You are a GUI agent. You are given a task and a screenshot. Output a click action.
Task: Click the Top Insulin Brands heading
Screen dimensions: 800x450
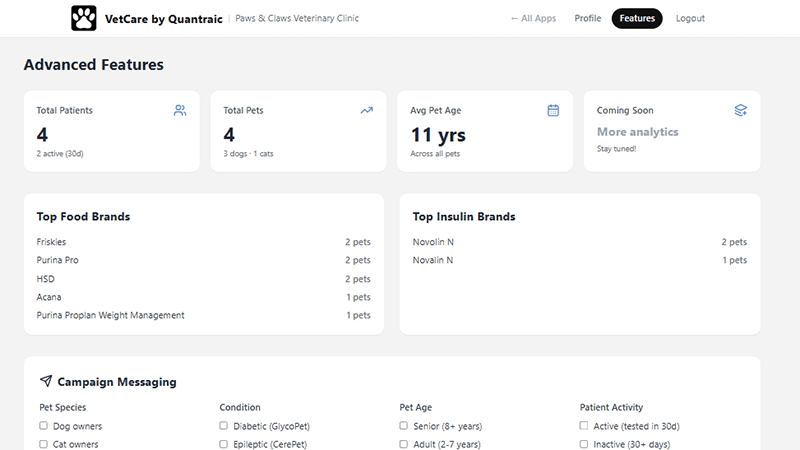(464, 216)
